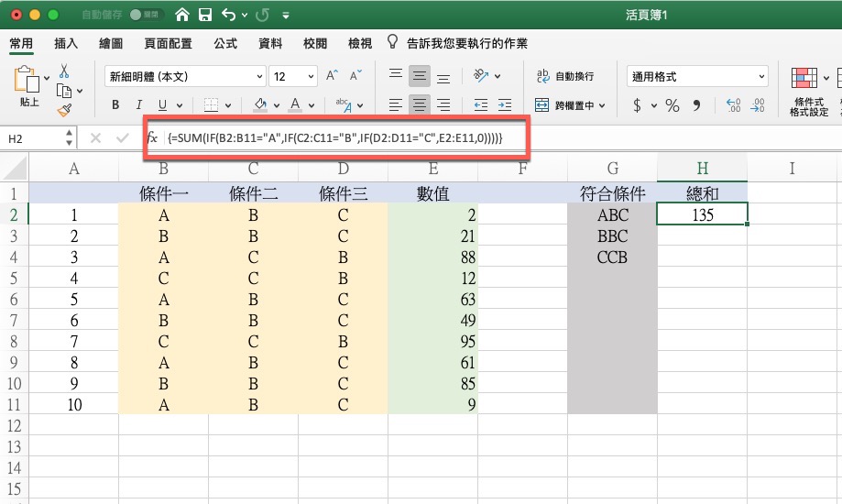The width and height of the screenshot is (842, 504).
Task: Click 條件式格式設定 (Conditional Formatting) button
Action: click(808, 92)
